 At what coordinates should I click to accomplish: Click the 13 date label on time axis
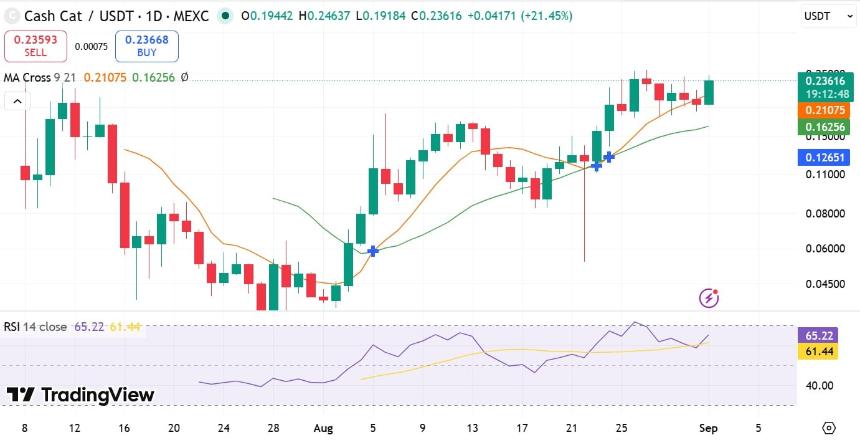coord(472,428)
